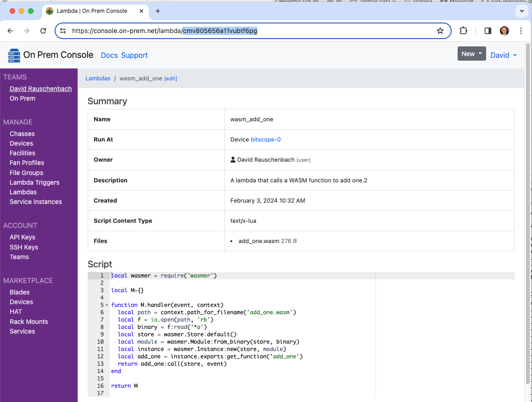
Task: Close the Lambda On Prem Console tab
Action: point(141,11)
